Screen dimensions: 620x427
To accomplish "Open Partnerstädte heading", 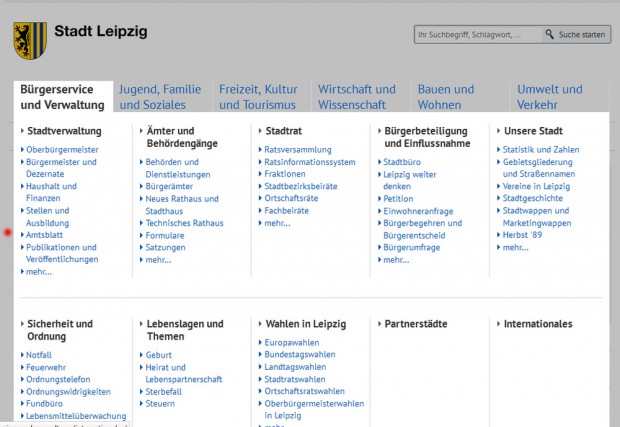I will (x=416, y=324).
